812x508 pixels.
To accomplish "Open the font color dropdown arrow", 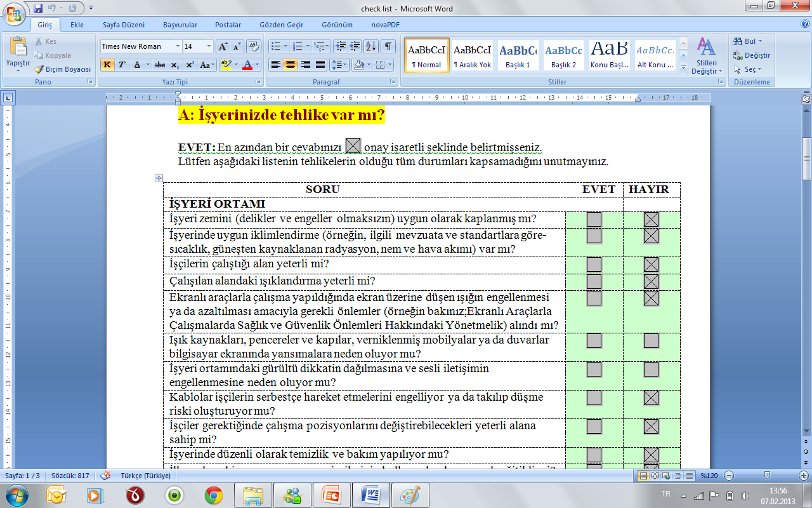I will click(x=257, y=65).
